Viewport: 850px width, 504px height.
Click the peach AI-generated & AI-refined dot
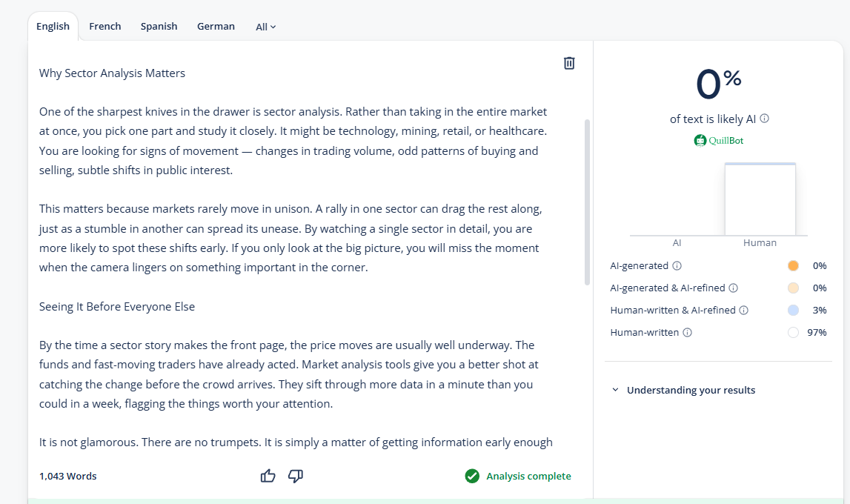[793, 288]
